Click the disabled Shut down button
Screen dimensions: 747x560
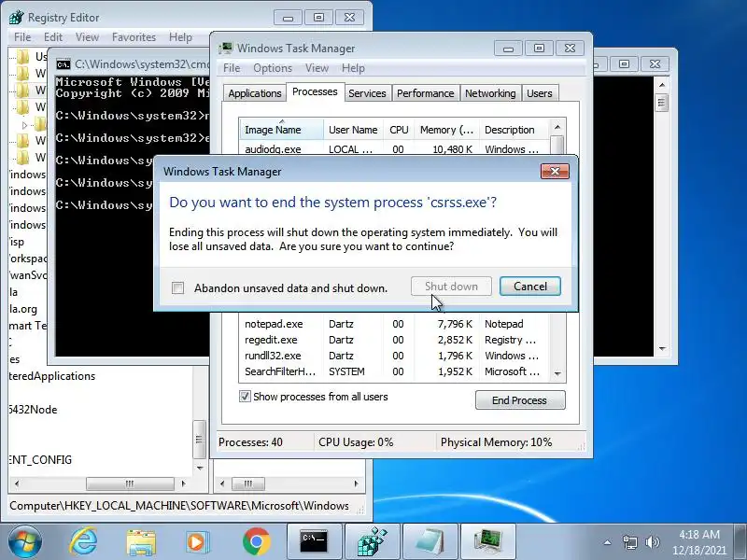click(451, 287)
